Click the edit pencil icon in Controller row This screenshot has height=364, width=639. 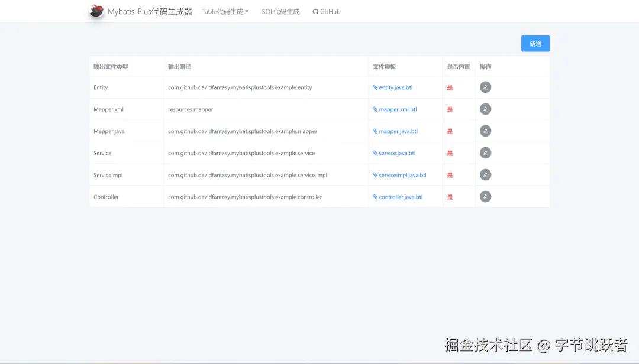[x=485, y=196]
